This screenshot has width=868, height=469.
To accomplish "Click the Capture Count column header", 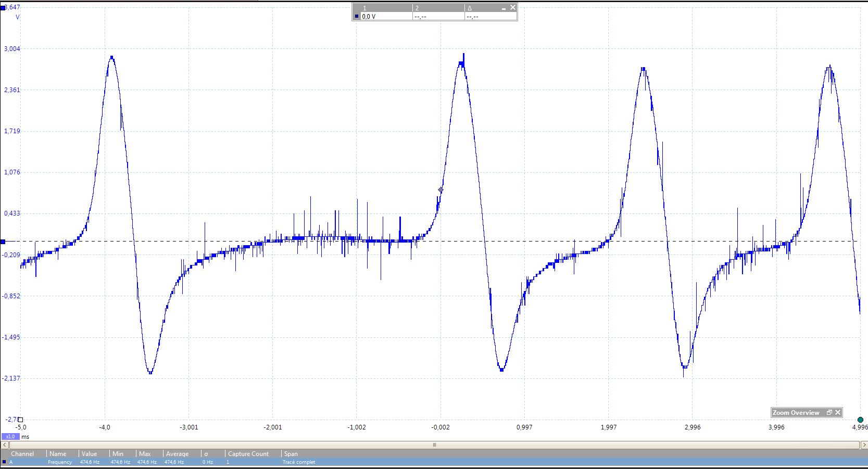I will (248, 453).
